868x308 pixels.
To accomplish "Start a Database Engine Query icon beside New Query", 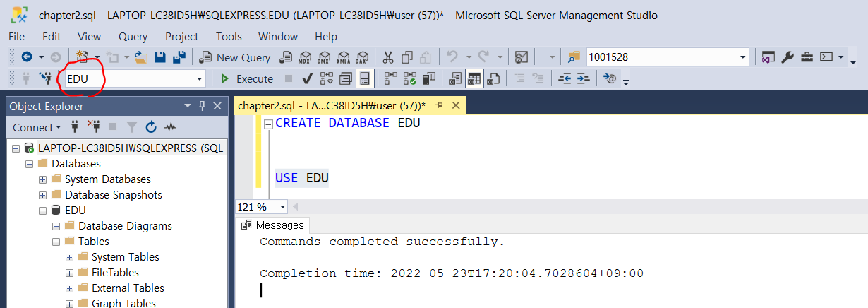I will (287, 57).
